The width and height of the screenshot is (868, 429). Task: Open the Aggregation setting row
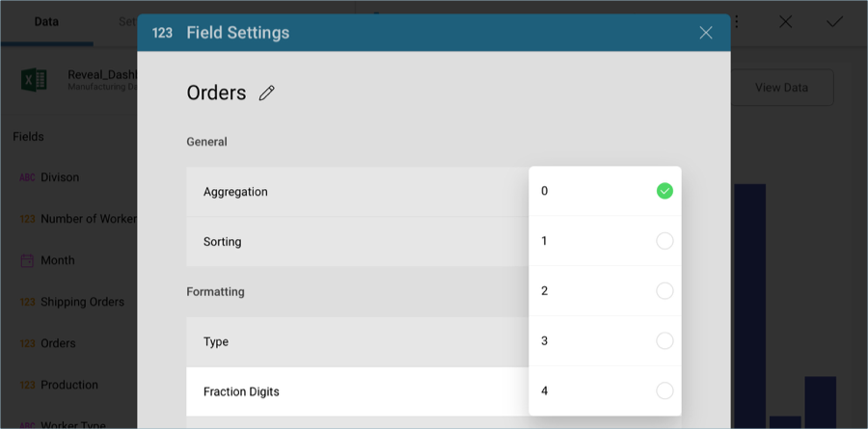tap(357, 192)
